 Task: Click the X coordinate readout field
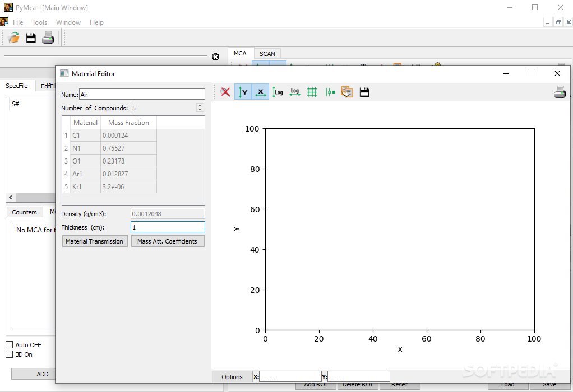tap(290, 376)
